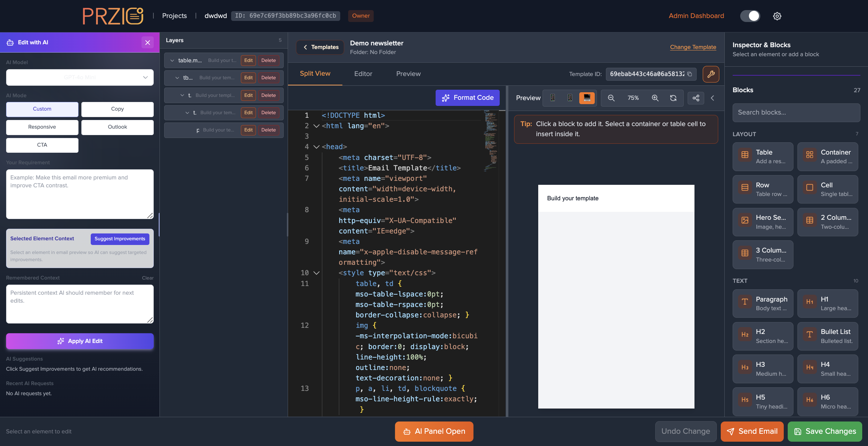
Task: Open the share icon in preview toolbar
Action: 696,98
